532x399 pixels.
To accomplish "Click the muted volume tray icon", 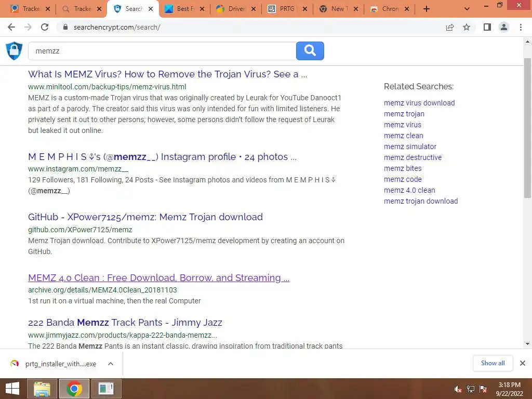I will [x=458, y=389].
